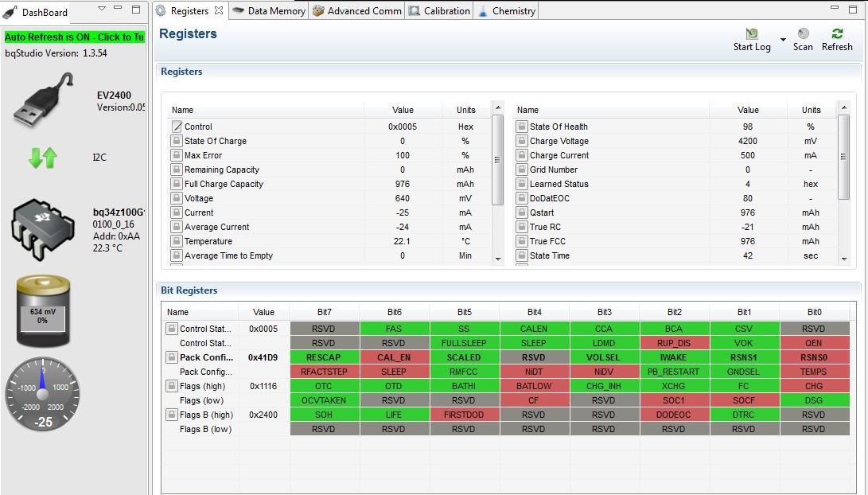Click the Value header in right registers table
Screen dimensions: 868x495
click(748, 110)
